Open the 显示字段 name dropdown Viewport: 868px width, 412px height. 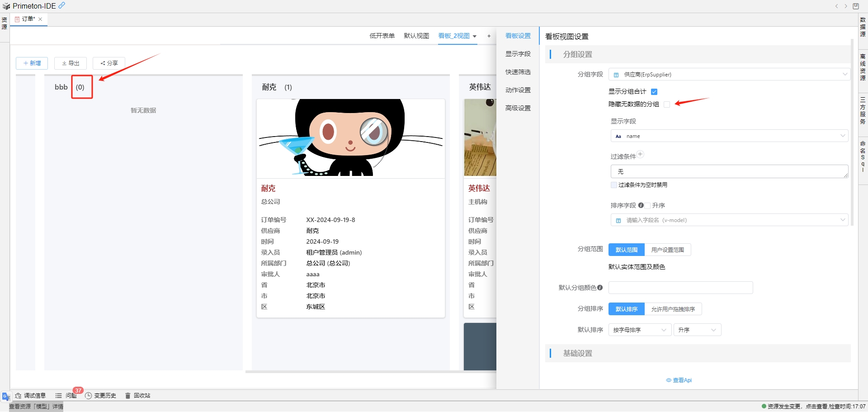(729, 136)
